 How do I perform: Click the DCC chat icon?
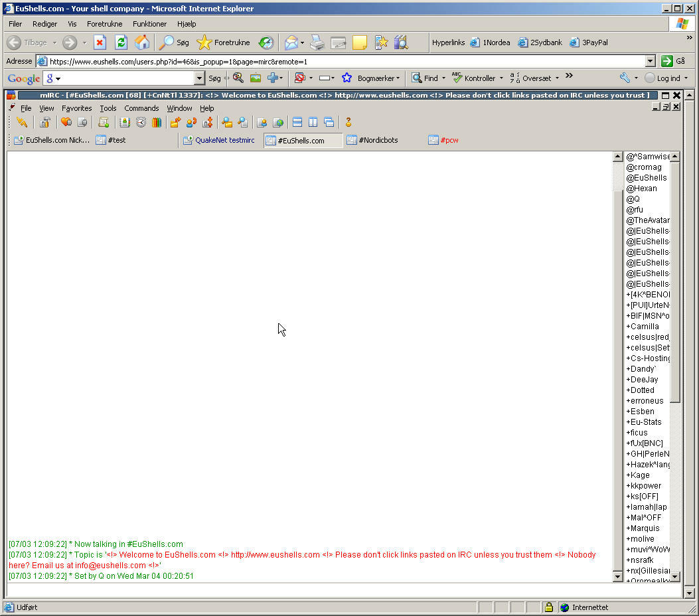(x=192, y=122)
